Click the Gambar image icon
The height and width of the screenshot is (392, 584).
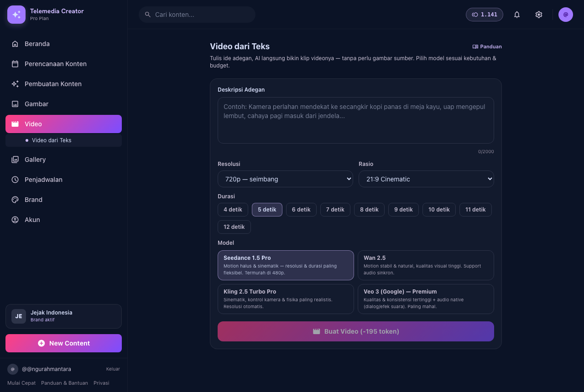pos(15,104)
